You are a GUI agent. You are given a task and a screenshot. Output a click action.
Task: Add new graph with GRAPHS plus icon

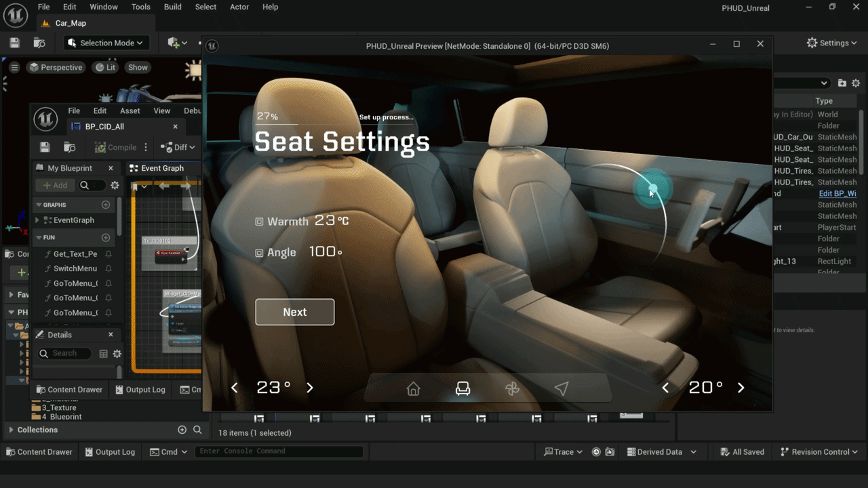[x=106, y=205]
